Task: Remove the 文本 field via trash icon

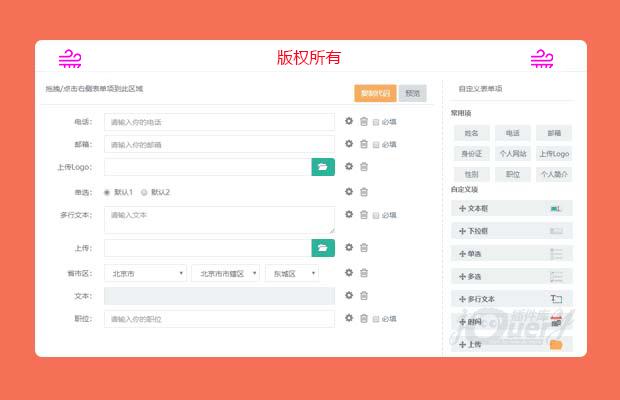Action: tap(364, 296)
